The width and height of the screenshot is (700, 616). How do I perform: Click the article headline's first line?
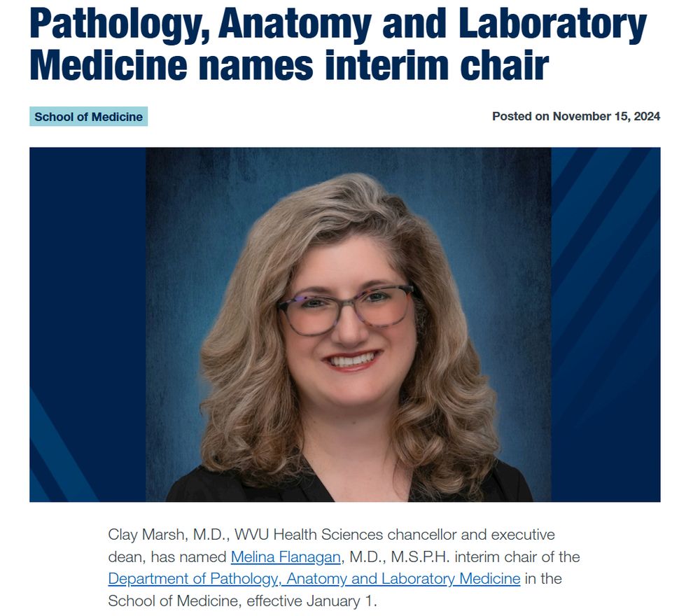(x=338, y=24)
